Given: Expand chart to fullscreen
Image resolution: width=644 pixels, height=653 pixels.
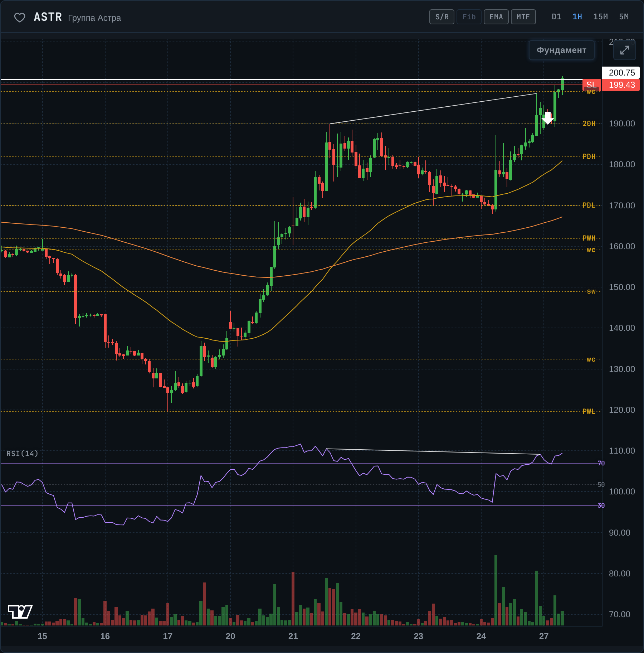Looking at the screenshot, I should tap(624, 50).
